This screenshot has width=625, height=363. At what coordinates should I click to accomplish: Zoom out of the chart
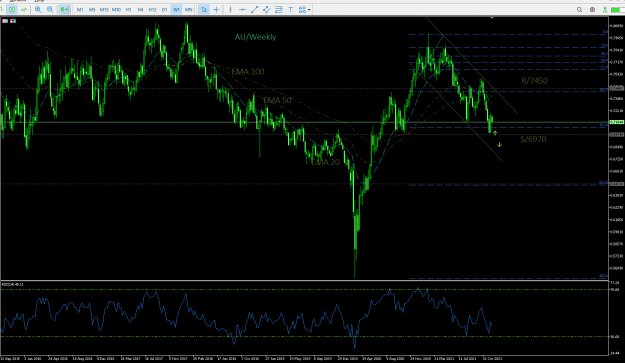tap(50, 9)
